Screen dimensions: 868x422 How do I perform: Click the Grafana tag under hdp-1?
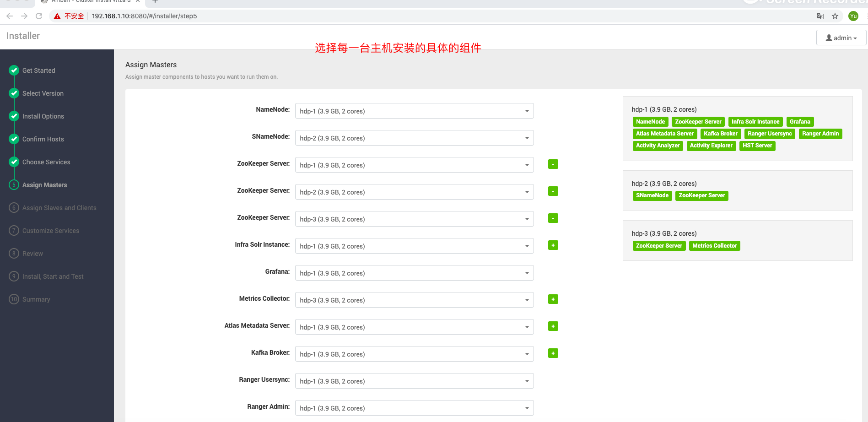pyautogui.click(x=800, y=122)
